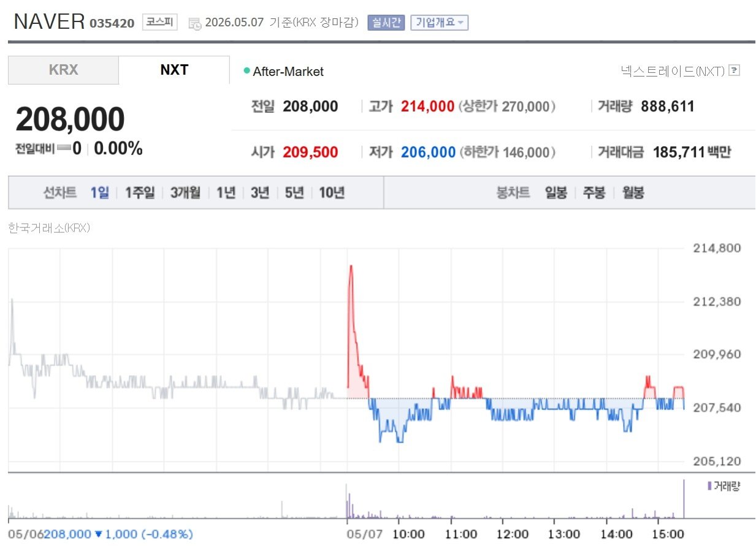Click the 전일 value 208,000

(310, 107)
